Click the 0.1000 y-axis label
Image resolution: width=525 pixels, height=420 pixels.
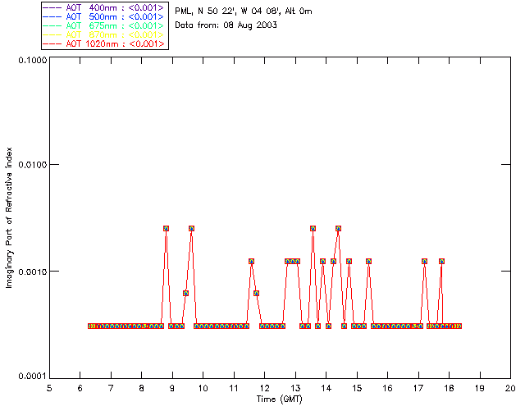coord(33,60)
